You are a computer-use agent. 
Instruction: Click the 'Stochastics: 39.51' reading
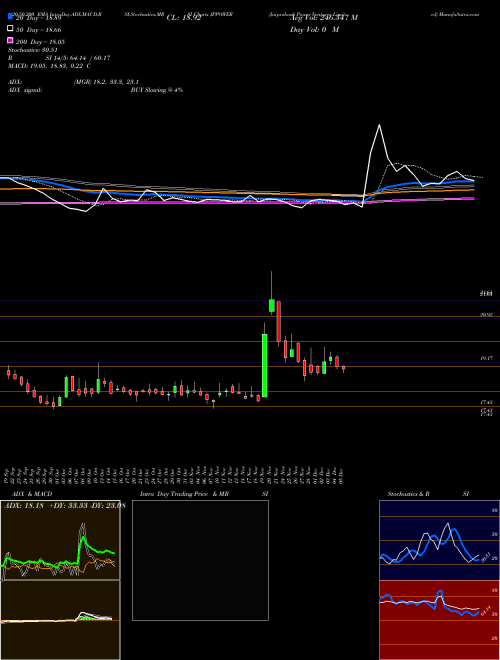[33, 50]
